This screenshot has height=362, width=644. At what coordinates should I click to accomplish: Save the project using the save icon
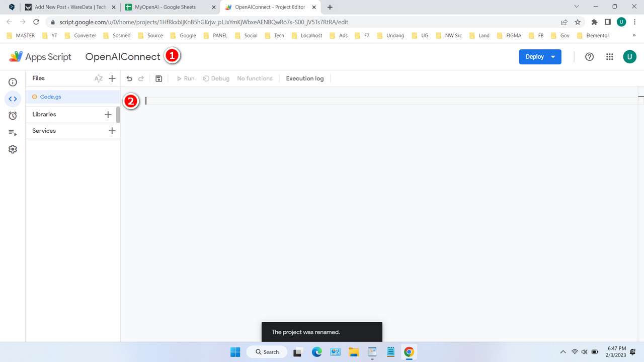(158, 78)
